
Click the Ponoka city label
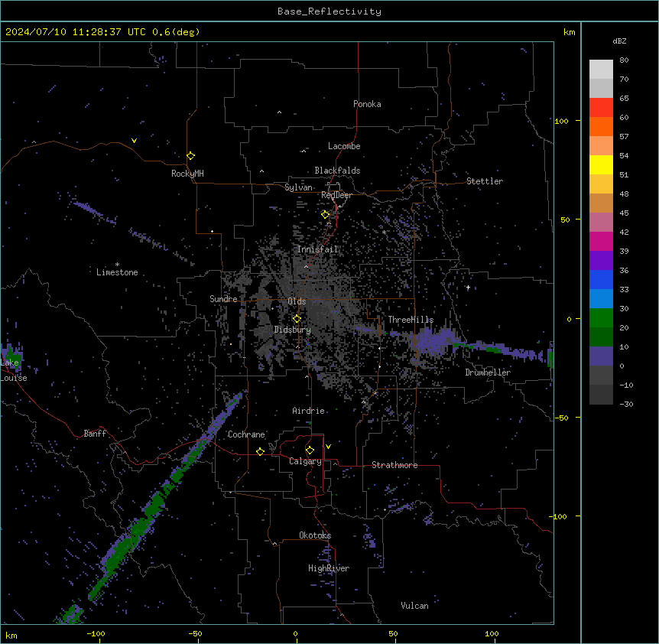point(367,104)
